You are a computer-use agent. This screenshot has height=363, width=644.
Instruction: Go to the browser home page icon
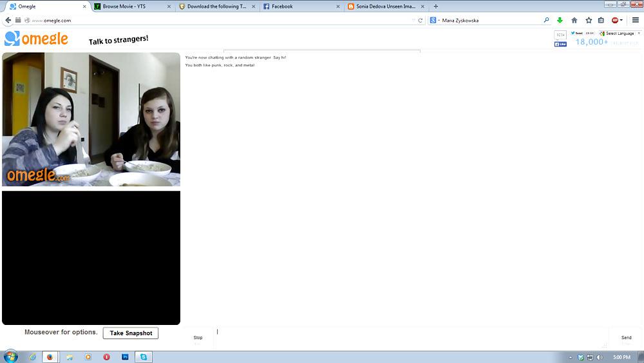574,20
